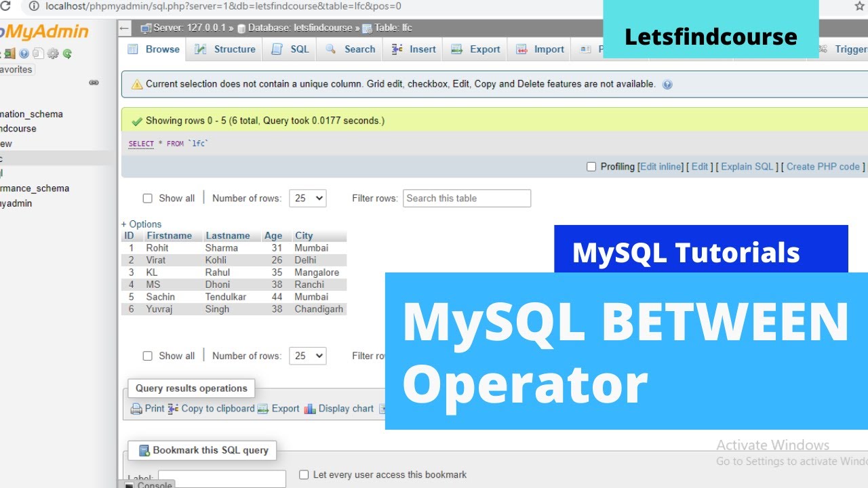868x488 pixels.
Task: Click the server icon in the breadcrumb
Action: point(146,28)
